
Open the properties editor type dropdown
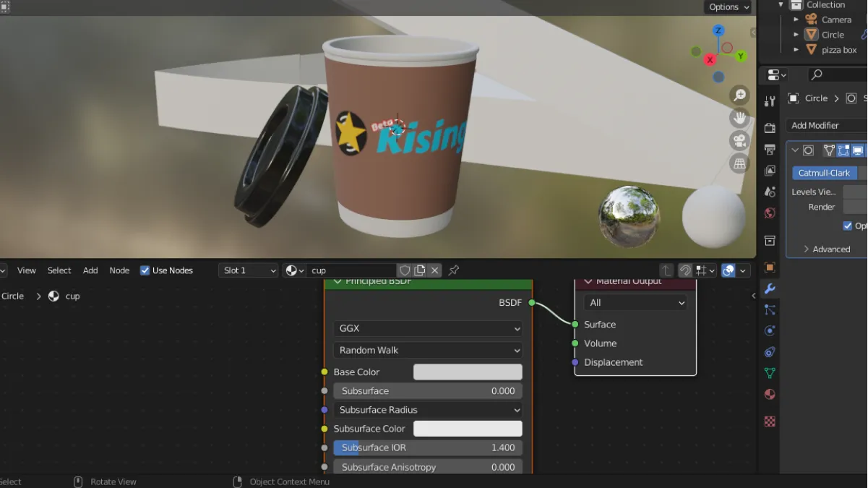(777, 74)
